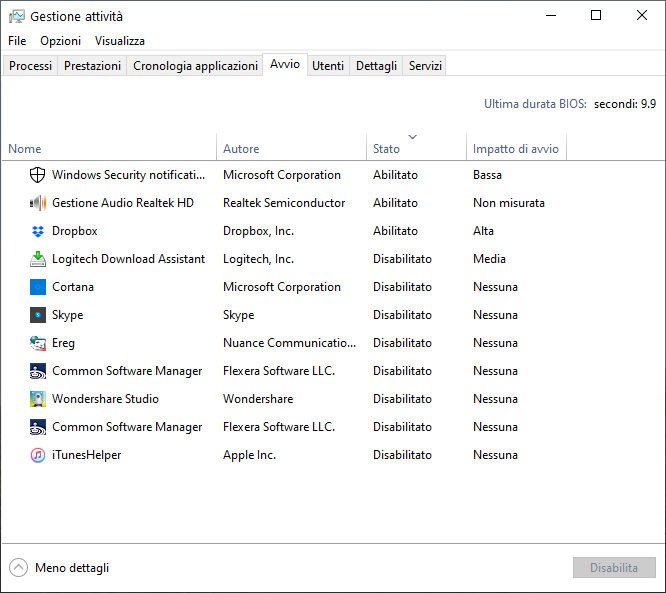The width and height of the screenshot is (666, 593).
Task: Click the Wondershare Studio icon
Action: (37, 399)
